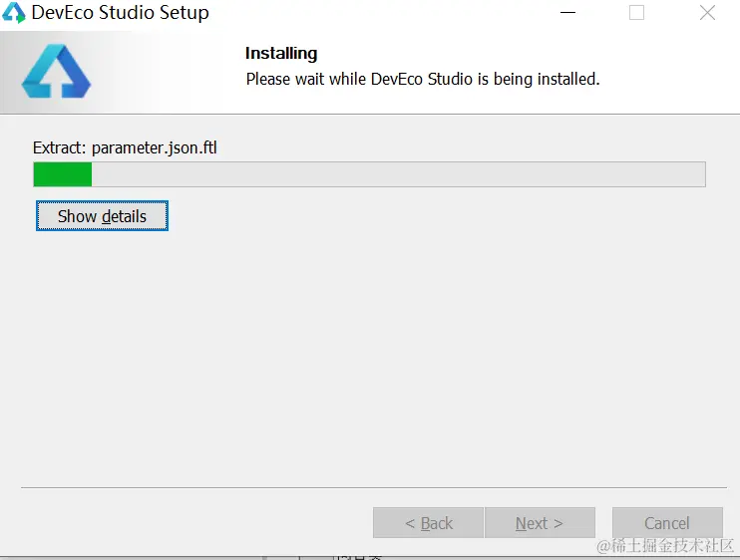This screenshot has width=740, height=560.
Task: Click the 'DevEco Studio Setup' window title
Action: click(121, 13)
